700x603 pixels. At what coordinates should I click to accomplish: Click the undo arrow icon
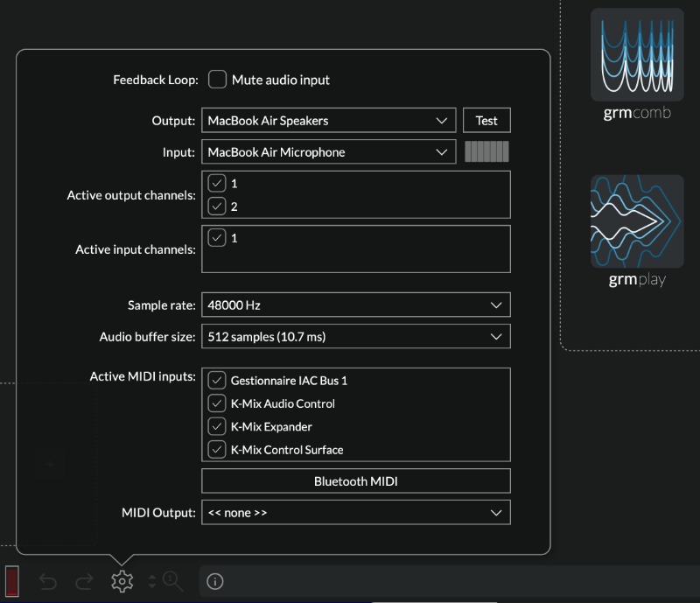point(48,581)
